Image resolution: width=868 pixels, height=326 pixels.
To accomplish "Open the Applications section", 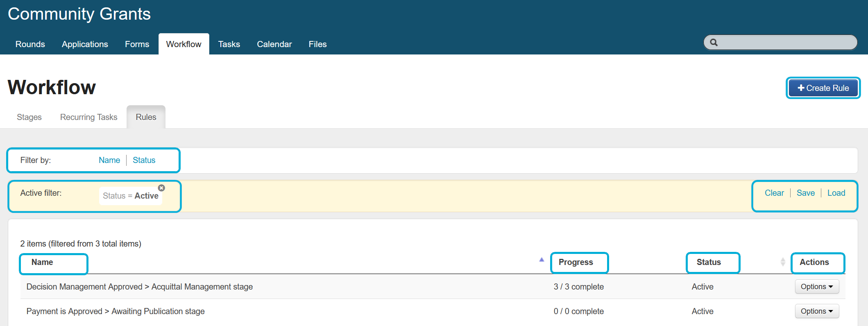I will coord(85,44).
